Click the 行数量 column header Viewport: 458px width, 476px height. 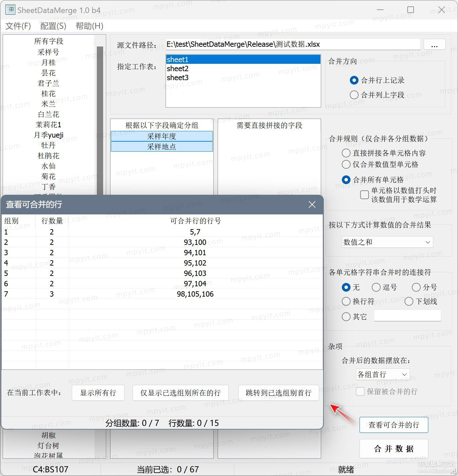(x=52, y=221)
